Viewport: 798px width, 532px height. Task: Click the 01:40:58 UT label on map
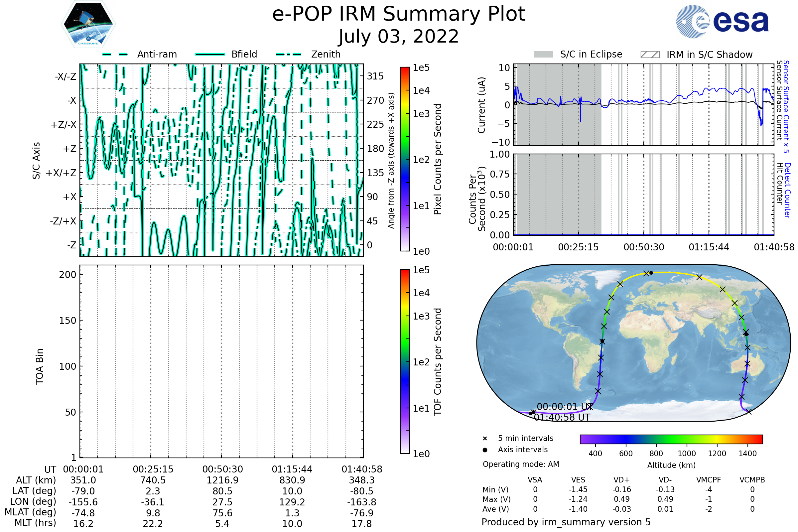[562, 417]
